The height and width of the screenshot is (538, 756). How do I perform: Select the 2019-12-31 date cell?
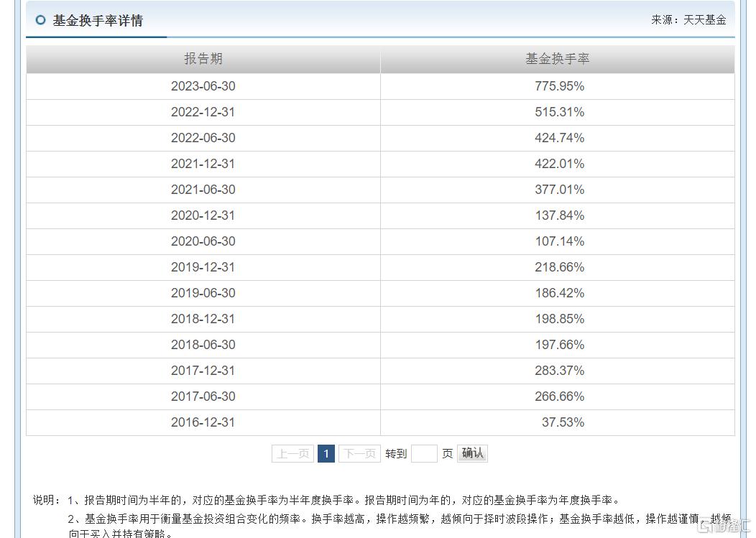(203, 267)
